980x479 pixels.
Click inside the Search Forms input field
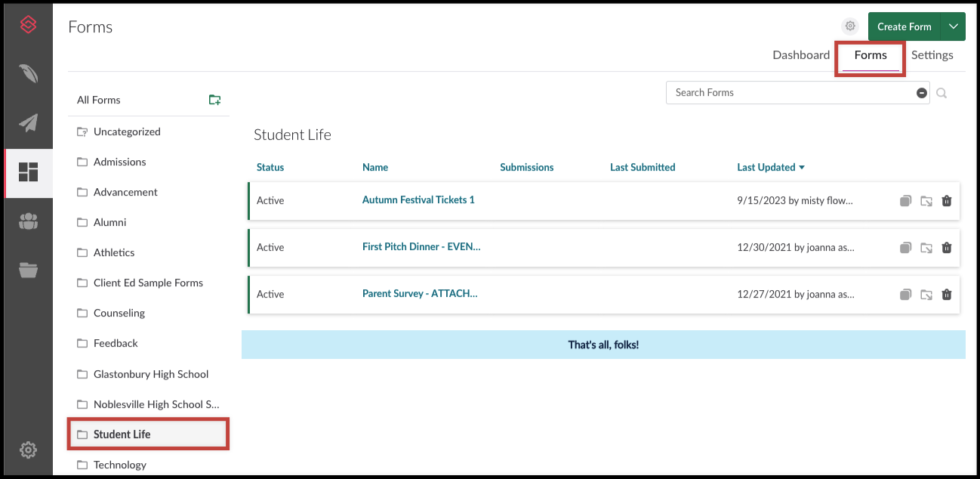[789, 93]
